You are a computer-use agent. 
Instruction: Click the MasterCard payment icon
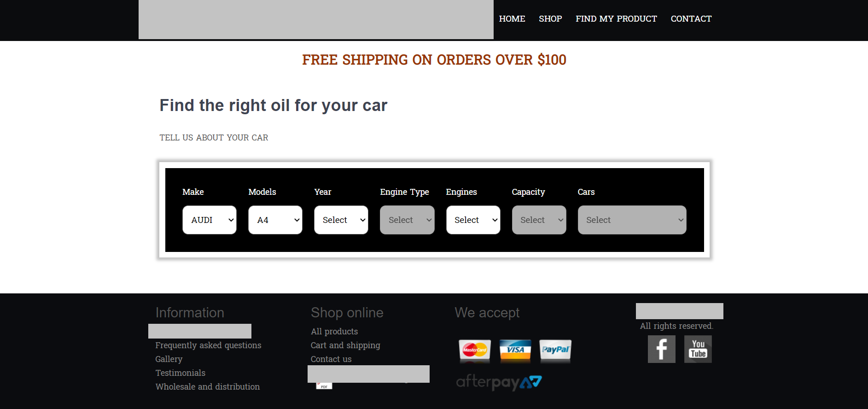475,351
